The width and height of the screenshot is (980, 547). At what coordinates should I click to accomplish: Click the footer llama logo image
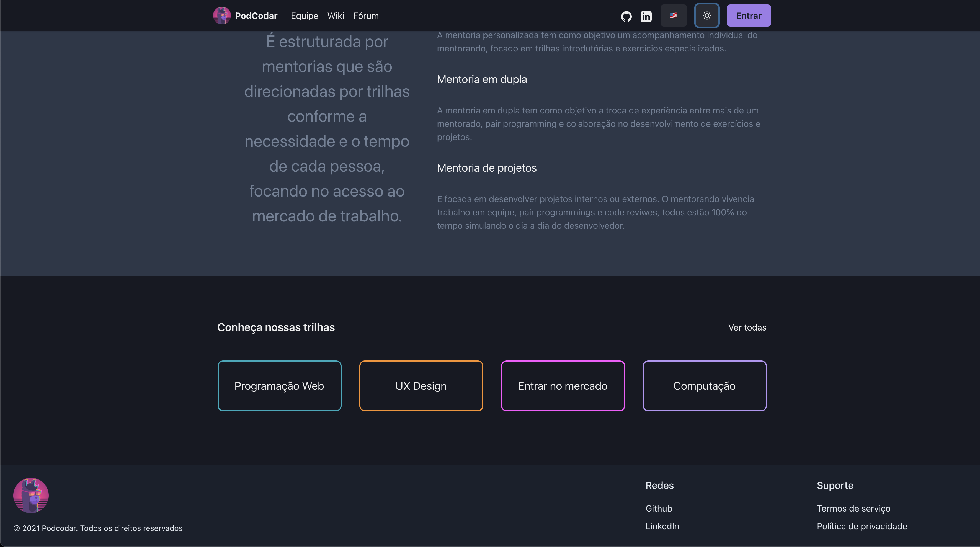(x=31, y=495)
